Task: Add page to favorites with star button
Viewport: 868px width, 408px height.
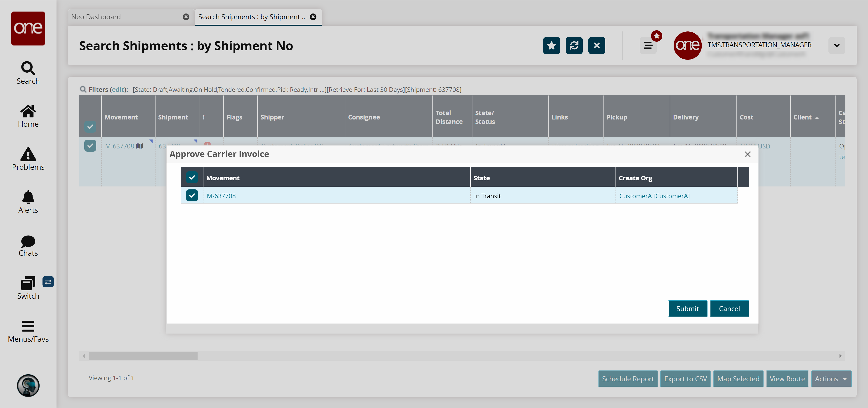Action: 551,45
